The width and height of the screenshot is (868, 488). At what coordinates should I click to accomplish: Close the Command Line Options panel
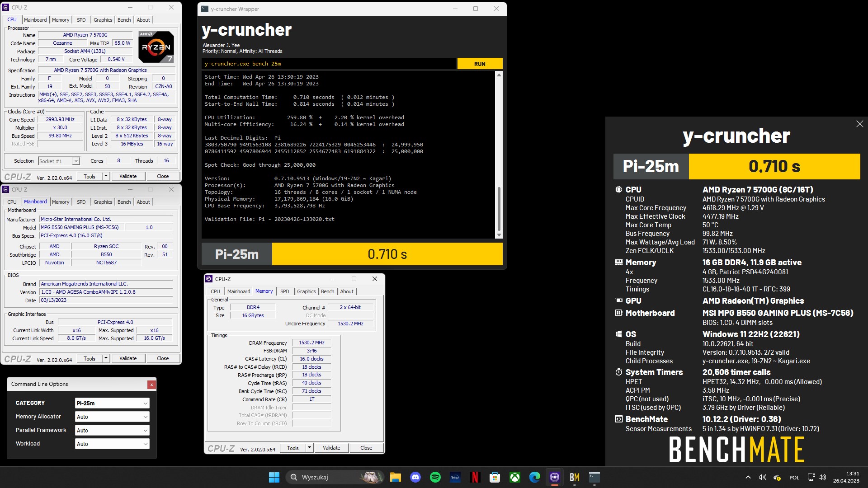151,385
